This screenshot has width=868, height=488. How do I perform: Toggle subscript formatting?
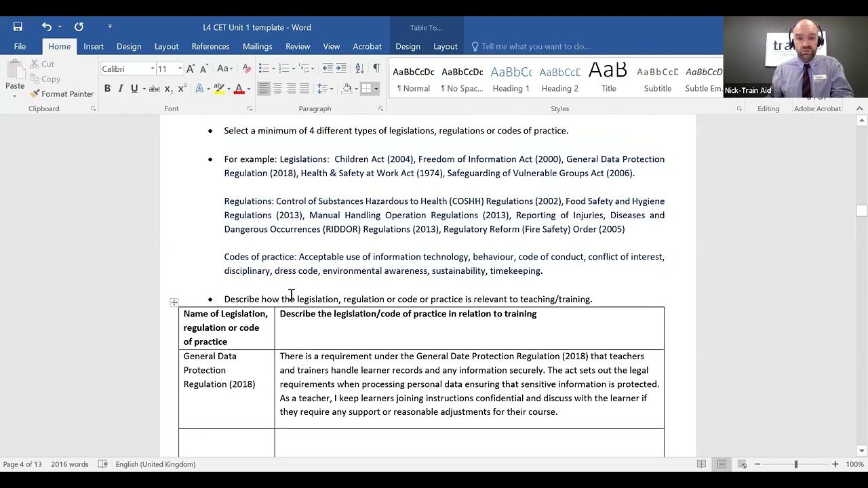pyautogui.click(x=168, y=89)
